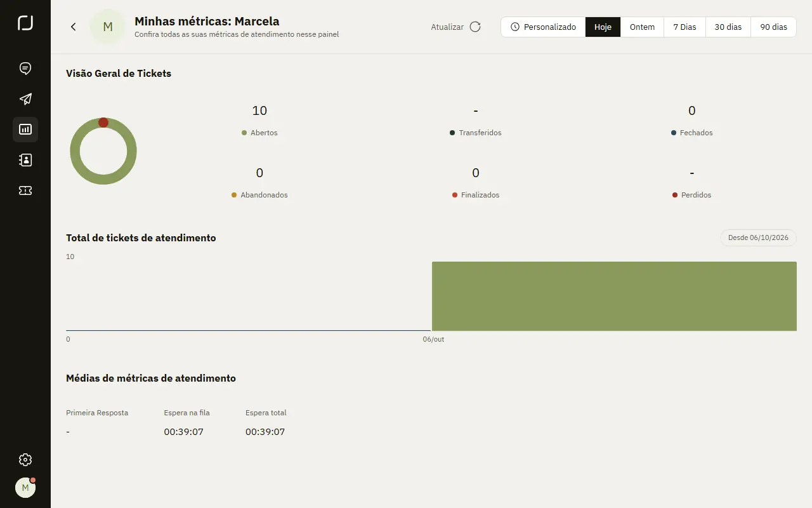Image resolution: width=812 pixels, height=508 pixels.
Task: Open the tickets sidebar icon
Action: pos(25,190)
